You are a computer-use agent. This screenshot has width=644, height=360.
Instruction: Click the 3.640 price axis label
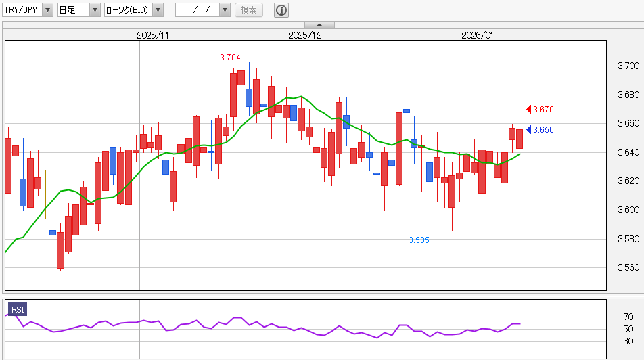[x=628, y=152]
